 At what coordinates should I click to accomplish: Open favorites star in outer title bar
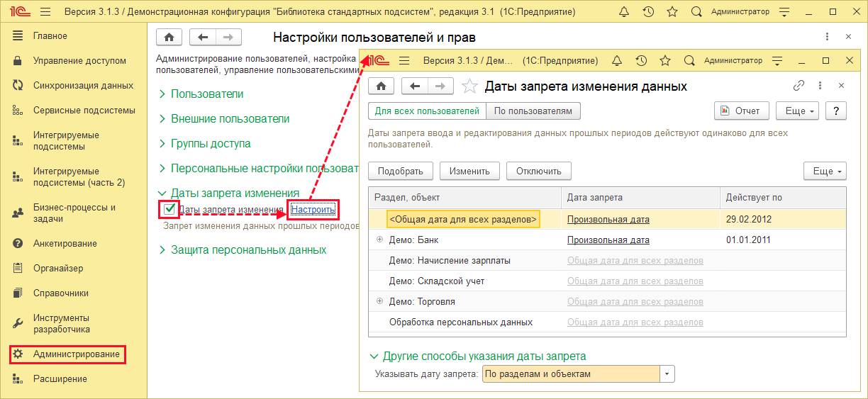[x=672, y=12]
